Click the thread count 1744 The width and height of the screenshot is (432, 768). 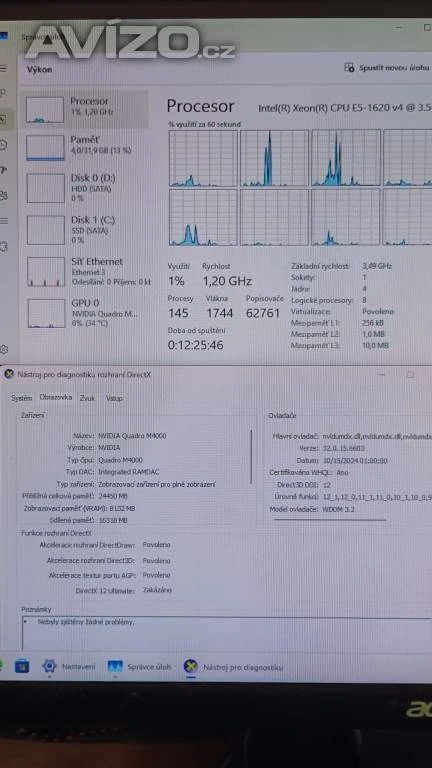219,313
